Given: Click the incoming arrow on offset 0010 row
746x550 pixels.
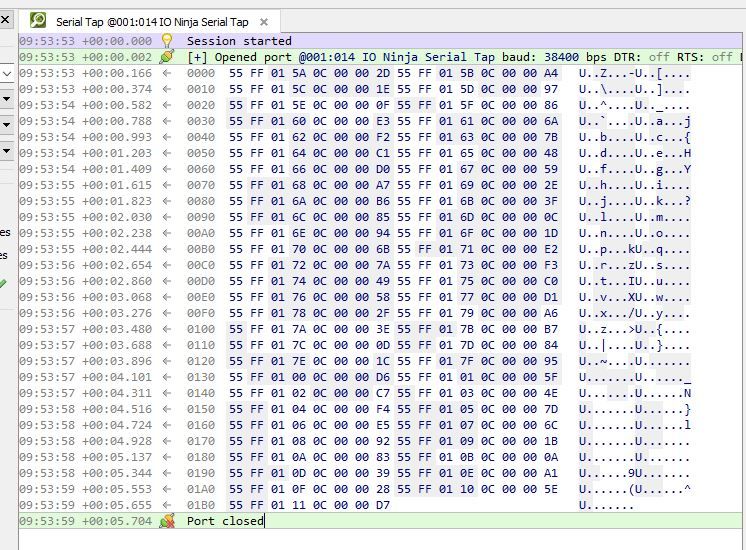Looking at the screenshot, I should coord(167,89).
